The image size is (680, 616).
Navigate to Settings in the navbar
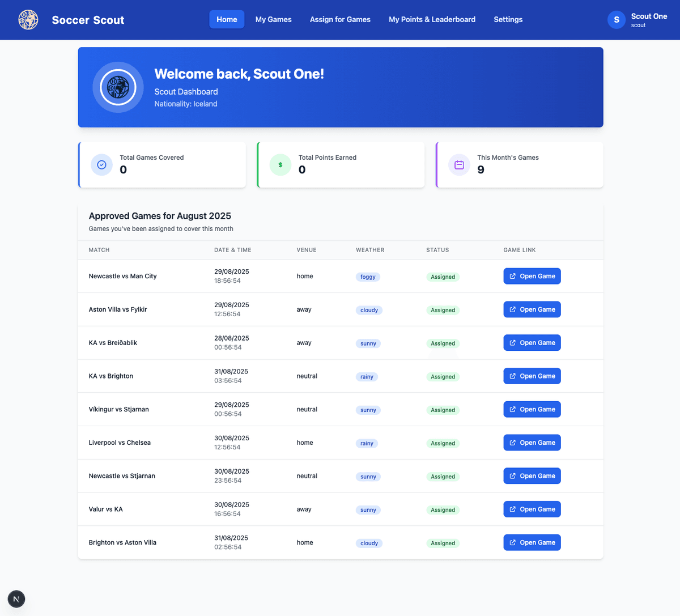pos(508,19)
